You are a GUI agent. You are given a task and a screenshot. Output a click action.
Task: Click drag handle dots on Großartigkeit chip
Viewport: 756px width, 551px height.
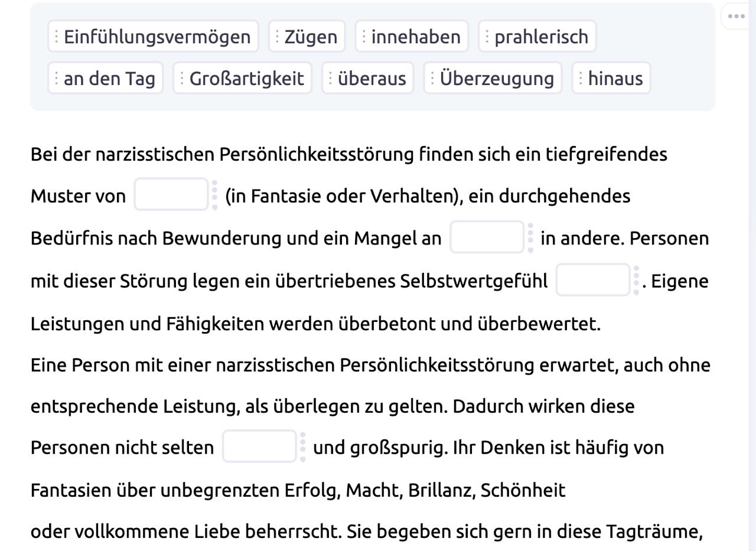(181, 78)
